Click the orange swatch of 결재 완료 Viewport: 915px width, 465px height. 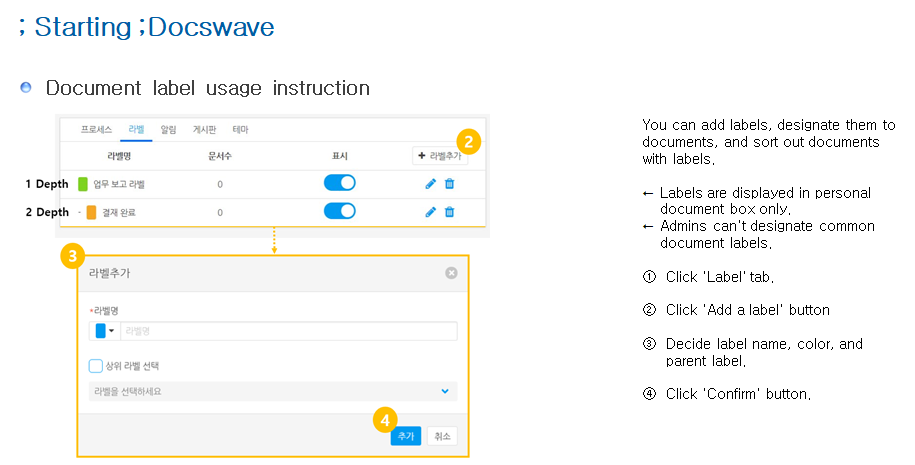click(92, 212)
